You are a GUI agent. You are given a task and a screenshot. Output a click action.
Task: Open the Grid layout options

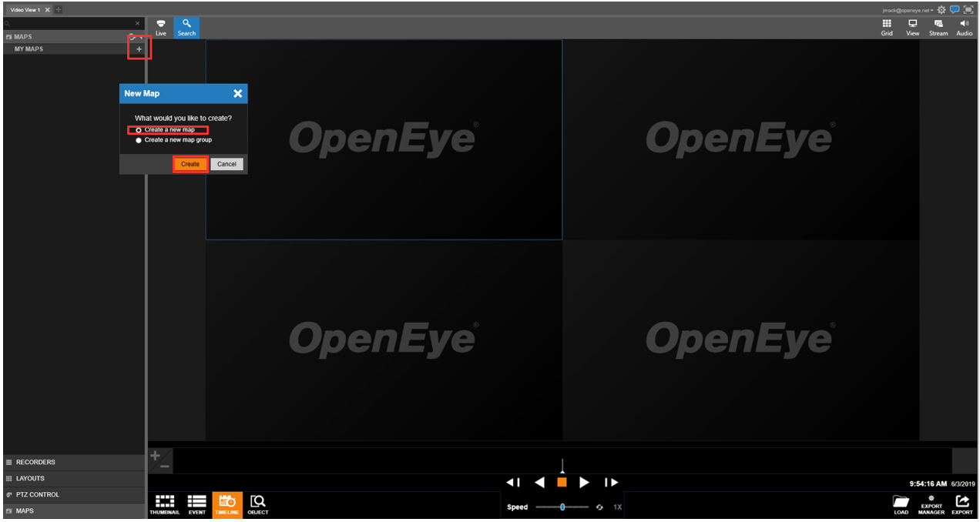[x=887, y=27]
